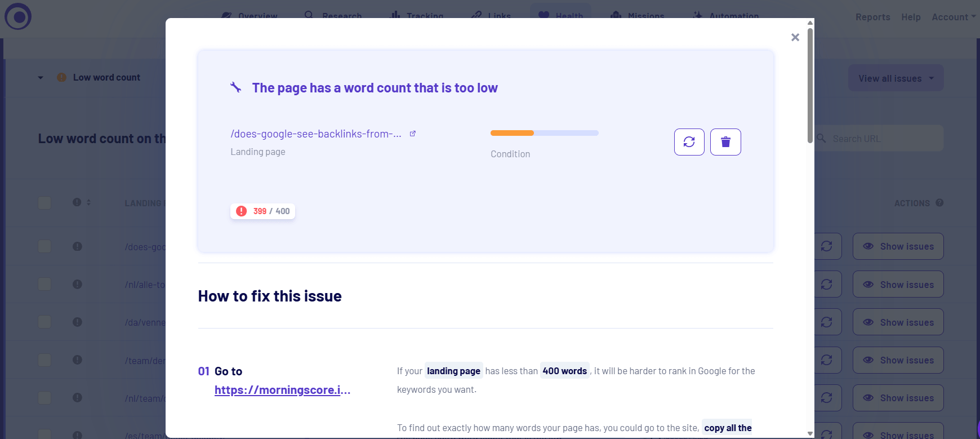Screen dimensions: 980x439
Task: Click the condition progress bar
Action: (x=545, y=133)
